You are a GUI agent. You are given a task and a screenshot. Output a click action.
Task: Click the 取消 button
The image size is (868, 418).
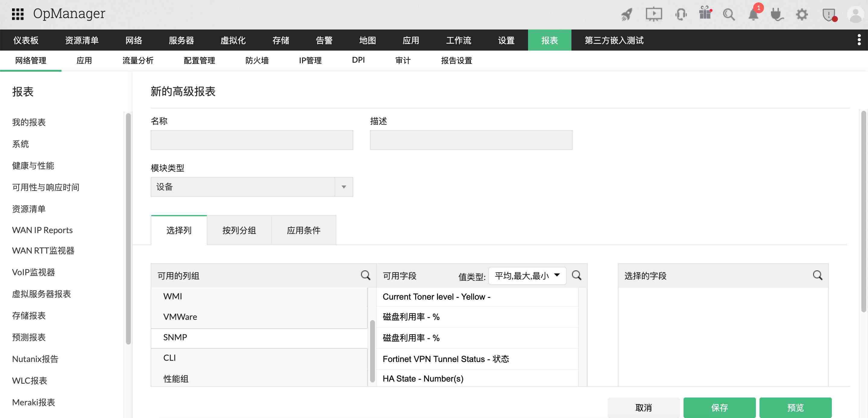(x=643, y=407)
